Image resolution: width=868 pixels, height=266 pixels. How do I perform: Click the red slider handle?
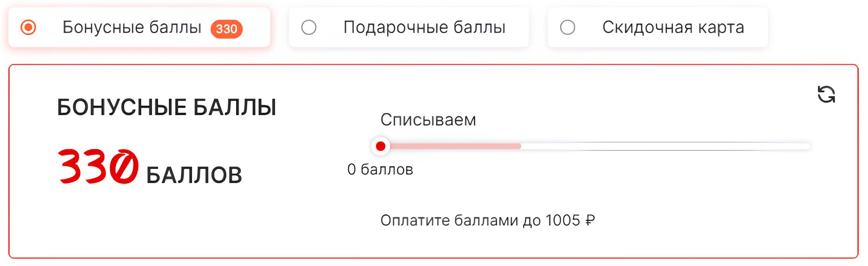point(380,146)
